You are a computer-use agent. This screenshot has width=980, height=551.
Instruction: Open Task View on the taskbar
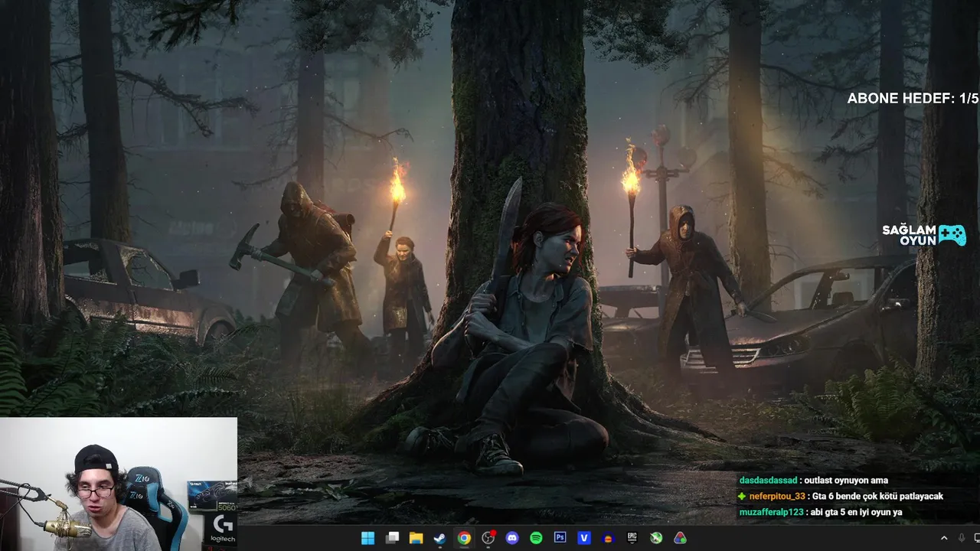click(392, 538)
